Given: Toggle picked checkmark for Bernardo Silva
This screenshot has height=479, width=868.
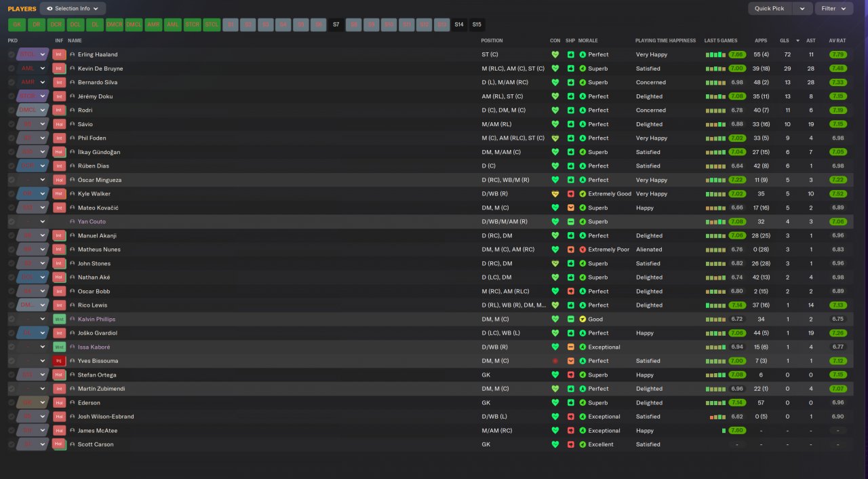Looking at the screenshot, I should [x=12, y=82].
